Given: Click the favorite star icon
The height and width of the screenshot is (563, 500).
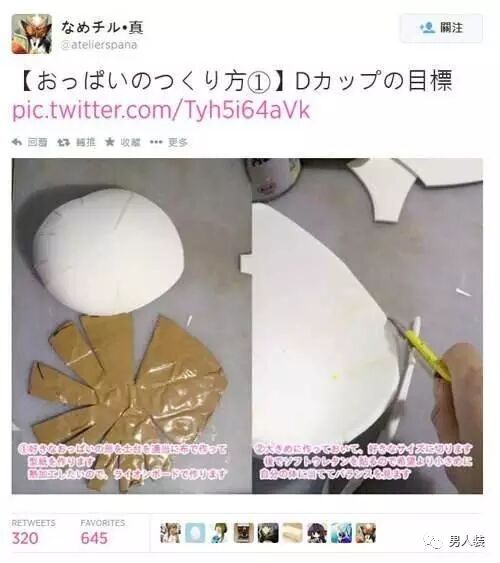Looking at the screenshot, I should (109, 142).
